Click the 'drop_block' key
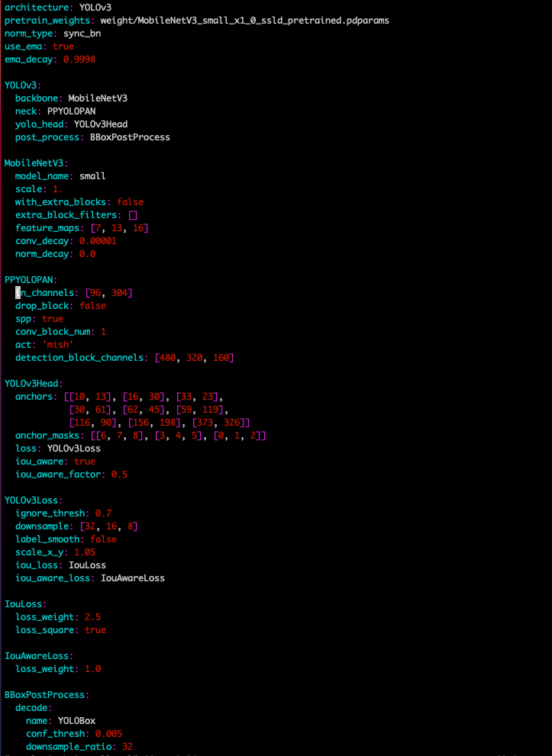This screenshot has height=756, width=552. 42,306
